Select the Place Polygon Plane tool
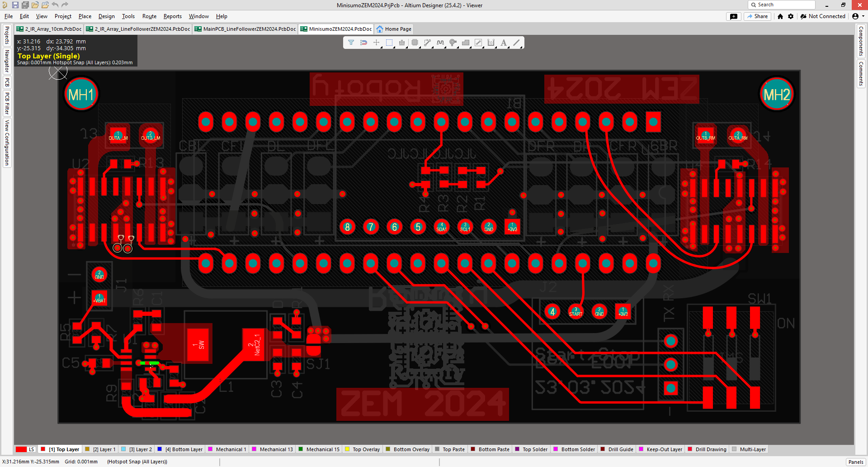 pyautogui.click(x=465, y=43)
